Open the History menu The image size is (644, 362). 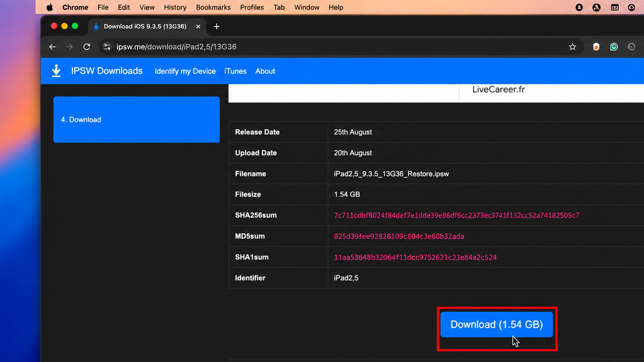click(175, 8)
